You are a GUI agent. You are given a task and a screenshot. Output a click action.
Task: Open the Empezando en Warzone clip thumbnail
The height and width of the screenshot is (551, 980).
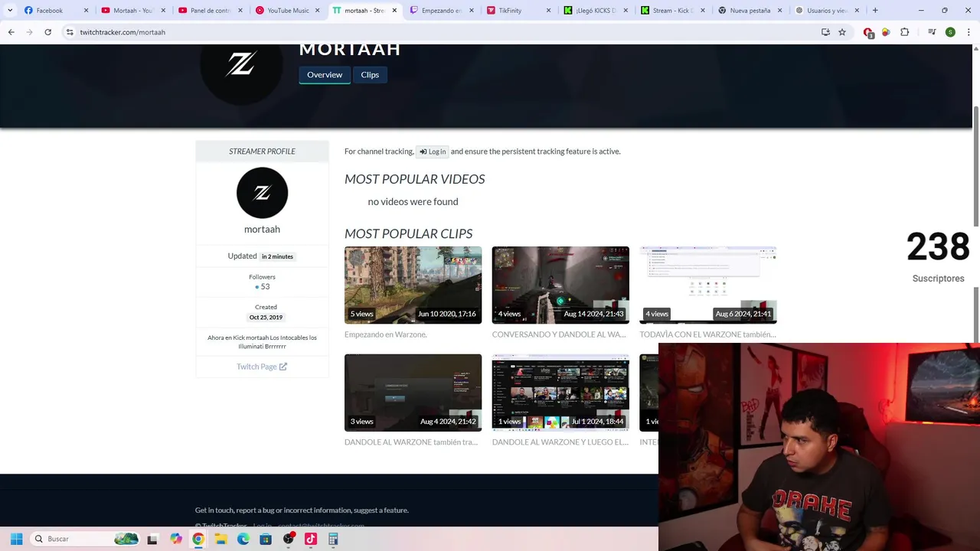click(x=413, y=285)
